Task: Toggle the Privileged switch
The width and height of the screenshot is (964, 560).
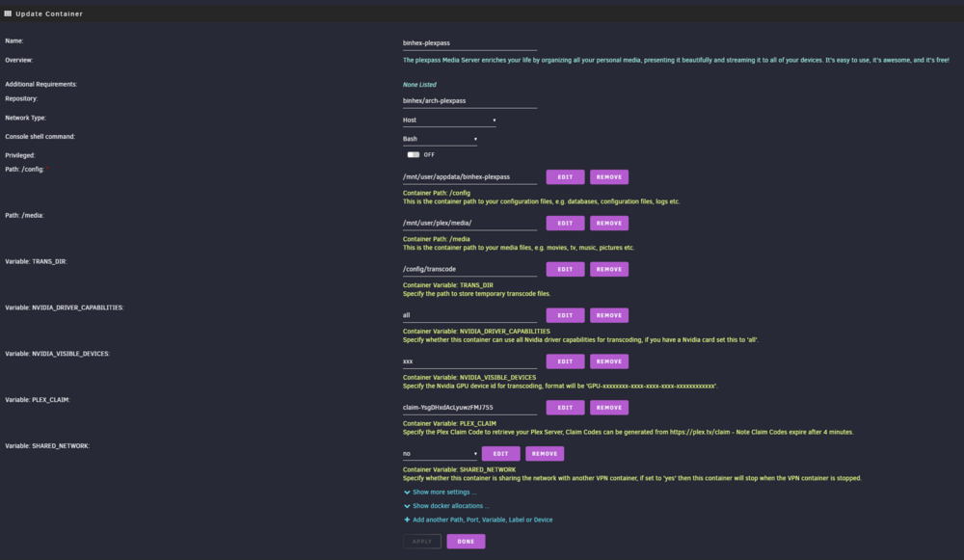Action: 414,155
